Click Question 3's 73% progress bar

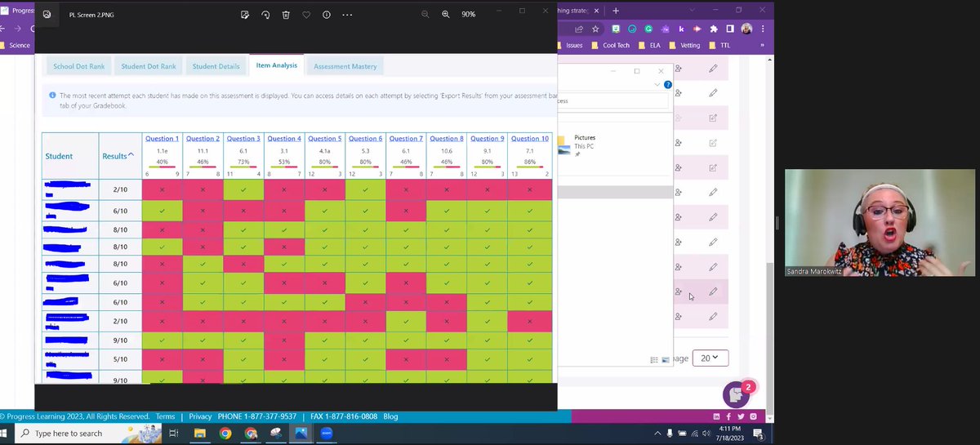point(243,167)
